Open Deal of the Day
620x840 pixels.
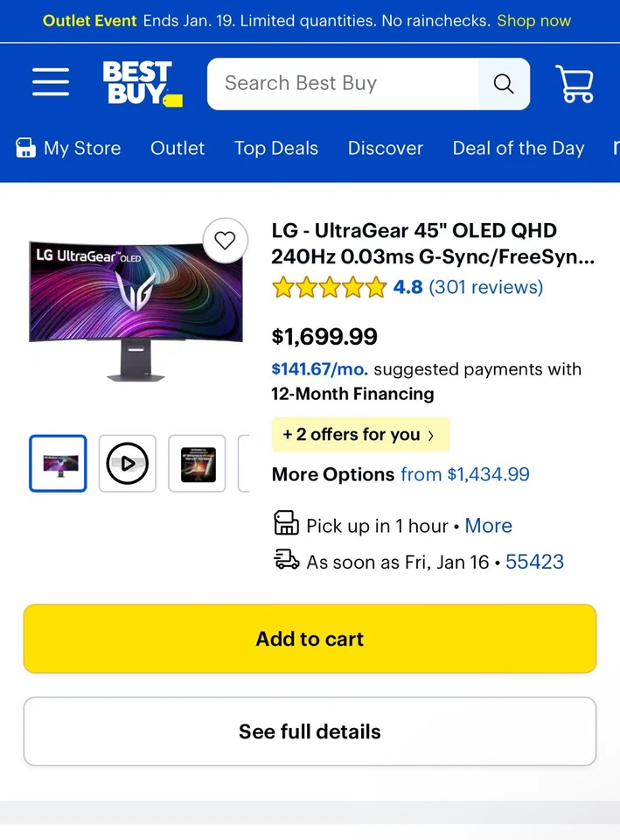(x=518, y=148)
